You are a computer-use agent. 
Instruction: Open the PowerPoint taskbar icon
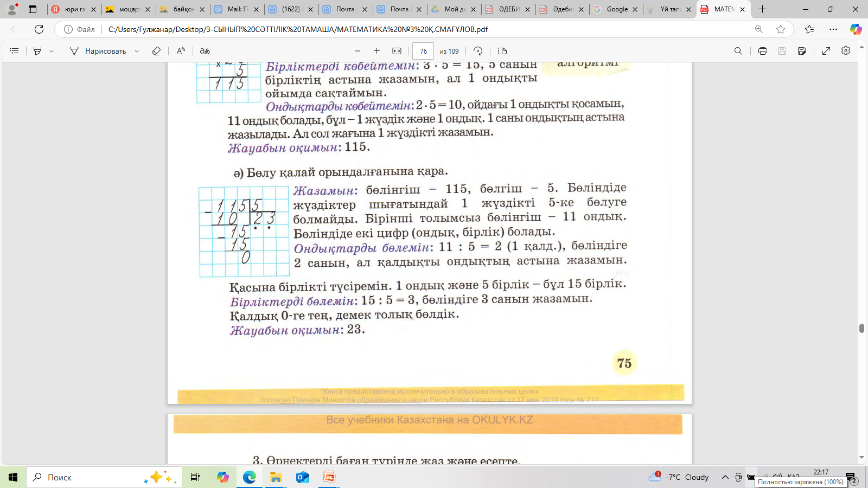coord(329,477)
